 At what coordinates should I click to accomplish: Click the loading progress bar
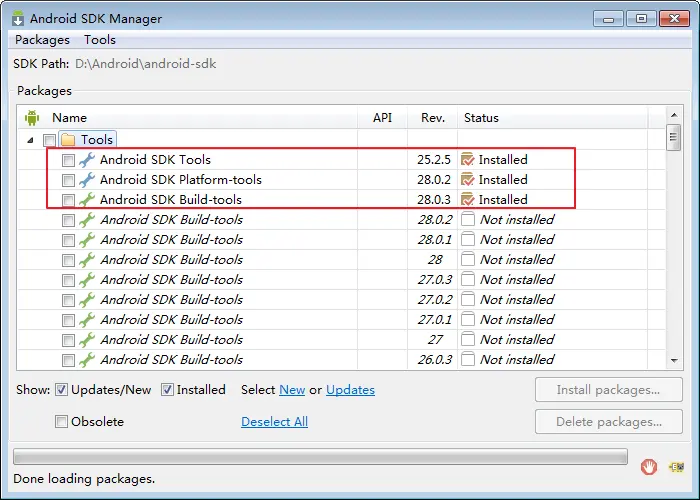click(321, 457)
